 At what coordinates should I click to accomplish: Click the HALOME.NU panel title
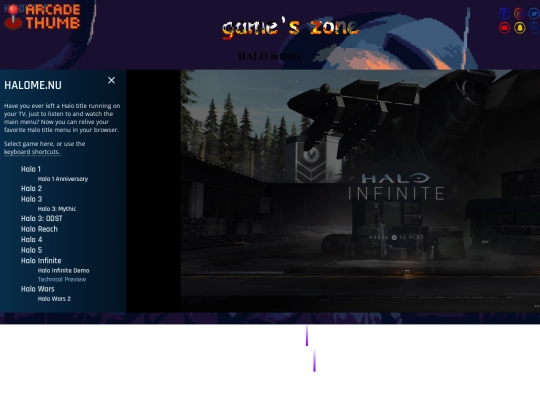click(33, 85)
